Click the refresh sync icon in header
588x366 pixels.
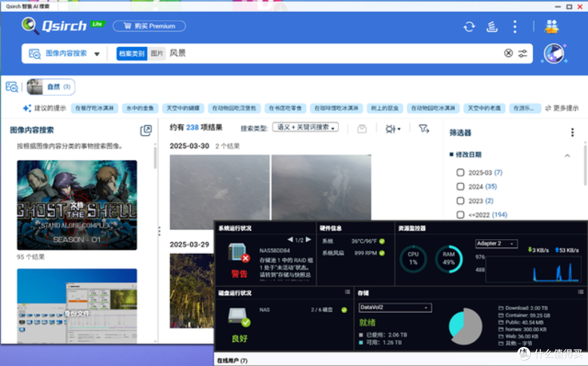(x=469, y=27)
